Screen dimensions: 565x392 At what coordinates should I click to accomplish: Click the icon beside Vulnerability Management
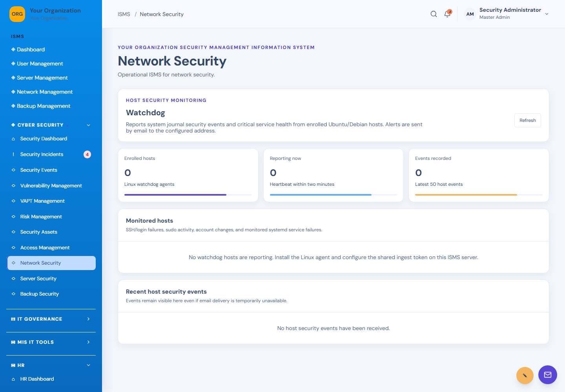pos(13,186)
